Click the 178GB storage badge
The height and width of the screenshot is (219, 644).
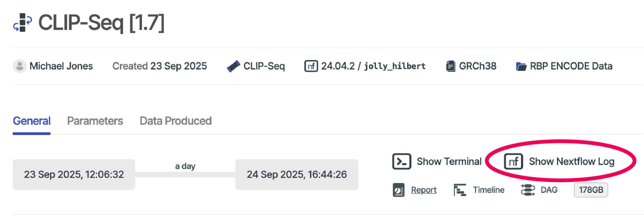[x=591, y=190]
